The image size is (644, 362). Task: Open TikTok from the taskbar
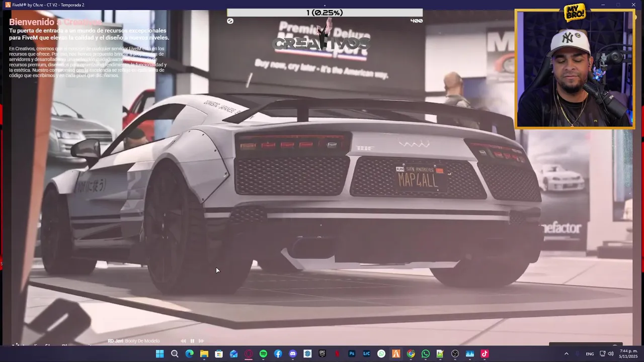click(485, 354)
